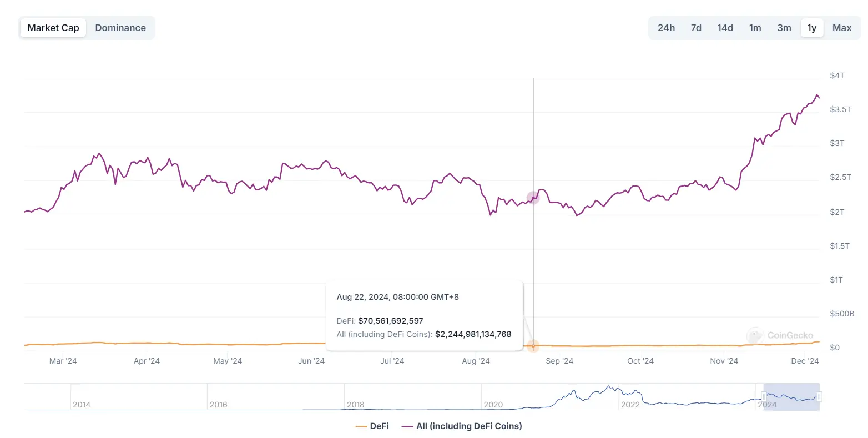Click the 2022 peak in navigator mini chart
The image size is (868, 438).
click(609, 387)
